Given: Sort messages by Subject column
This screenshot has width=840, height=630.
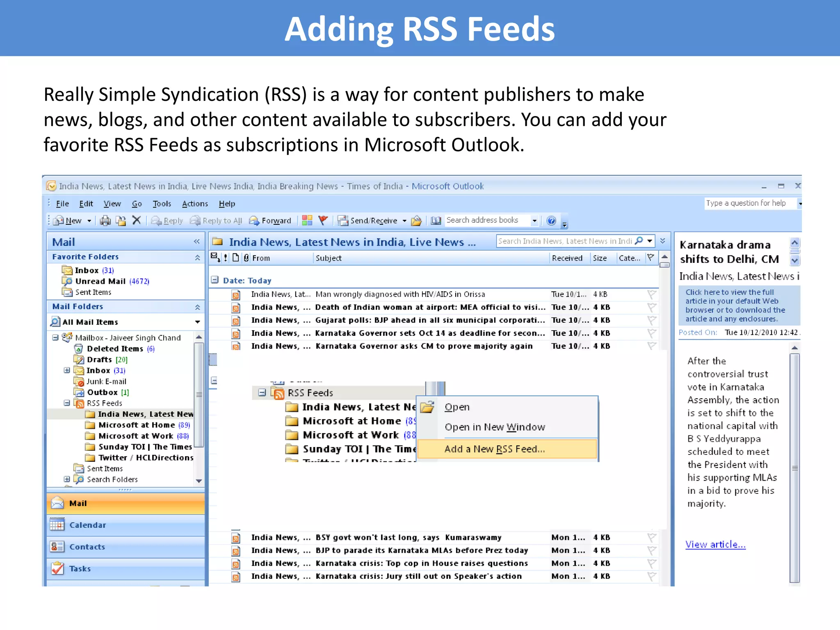Looking at the screenshot, I should tap(431, 258).
